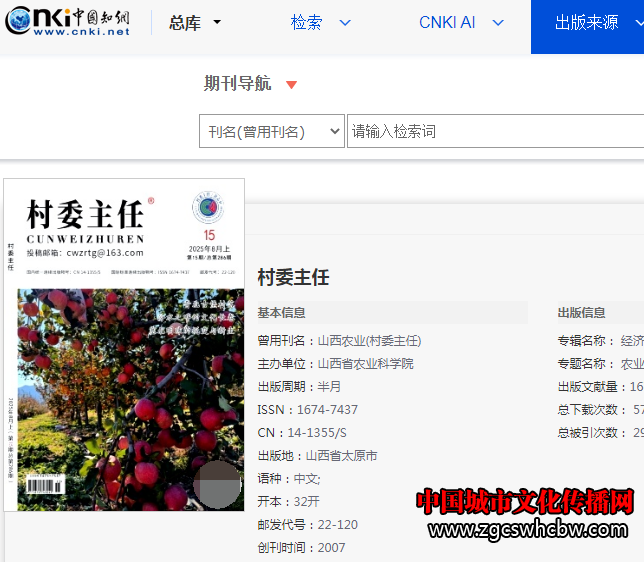
Task: Open the 村委主任 journal cover image
Action: pos(124,345)
